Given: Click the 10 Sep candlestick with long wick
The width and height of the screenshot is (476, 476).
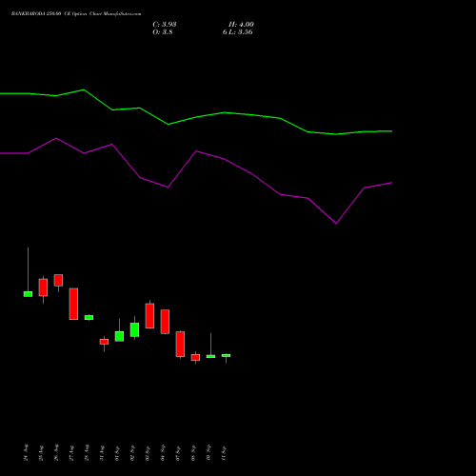Looking at the screenshot, I should pyautogui.click(x=210, y=356).
